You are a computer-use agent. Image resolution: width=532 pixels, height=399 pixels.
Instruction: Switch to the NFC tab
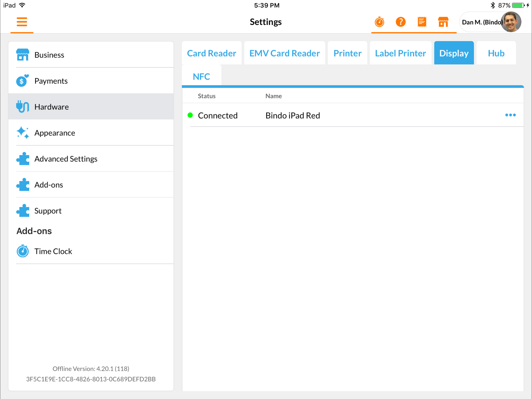coord(202,77)
